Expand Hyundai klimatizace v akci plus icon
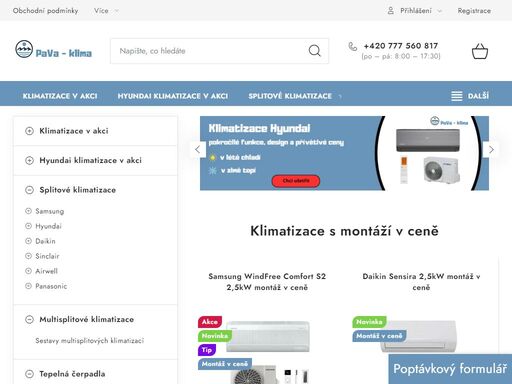Screen dimensions: 512x384 pyautogui.click(x=29, y=160)
